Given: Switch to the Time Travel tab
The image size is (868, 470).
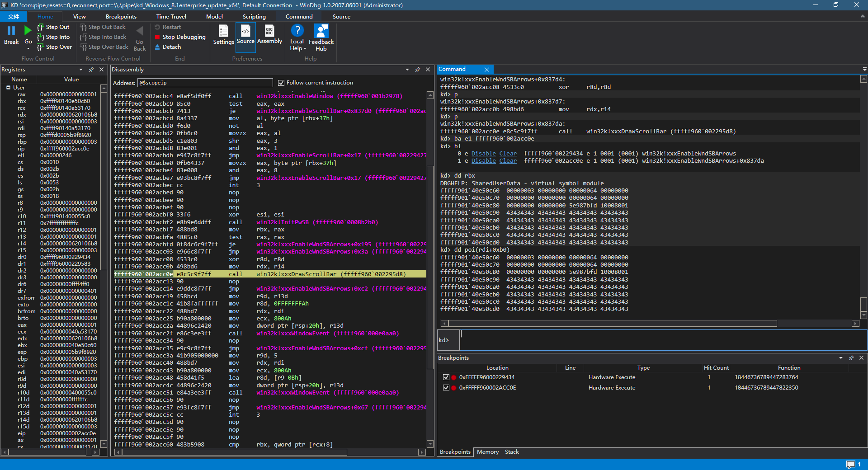Looking at the screenshot, I should 171,16.
